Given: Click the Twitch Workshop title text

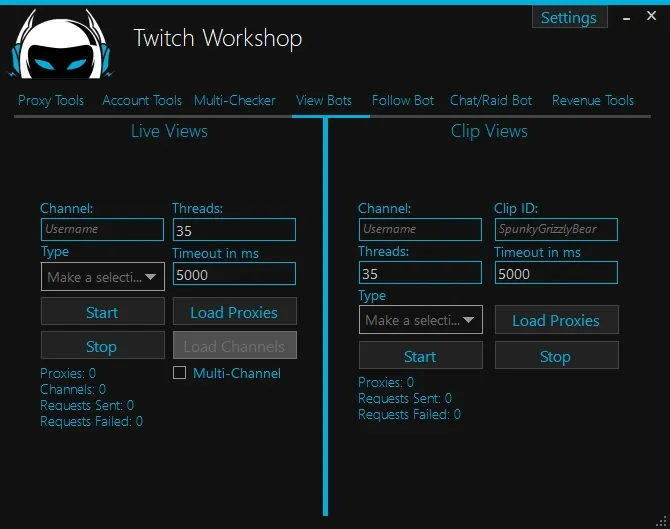Looking at the screenshot, I should [218, 38].
